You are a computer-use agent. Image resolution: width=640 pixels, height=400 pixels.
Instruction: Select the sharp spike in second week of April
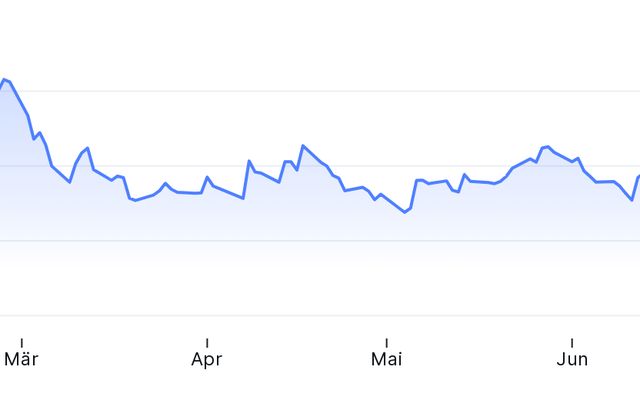point(249,161)
